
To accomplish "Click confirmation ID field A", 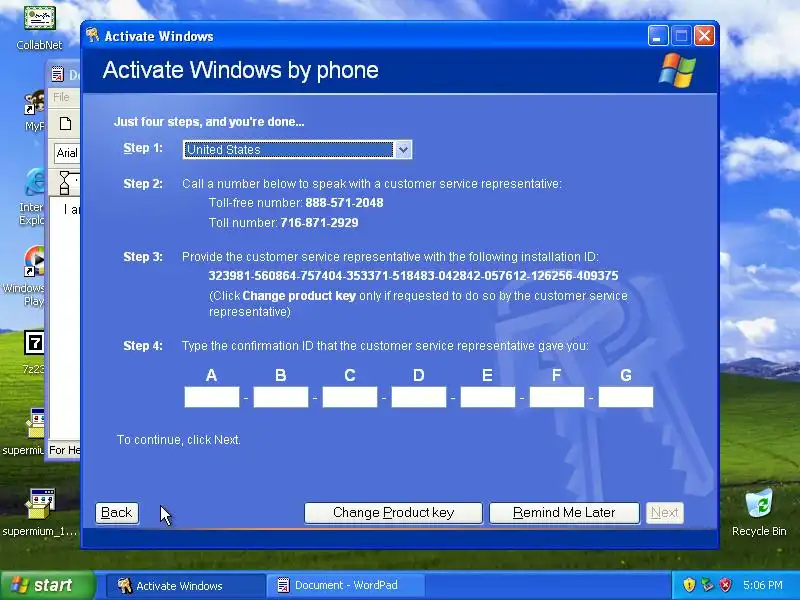I will click(x=212, y=397).
